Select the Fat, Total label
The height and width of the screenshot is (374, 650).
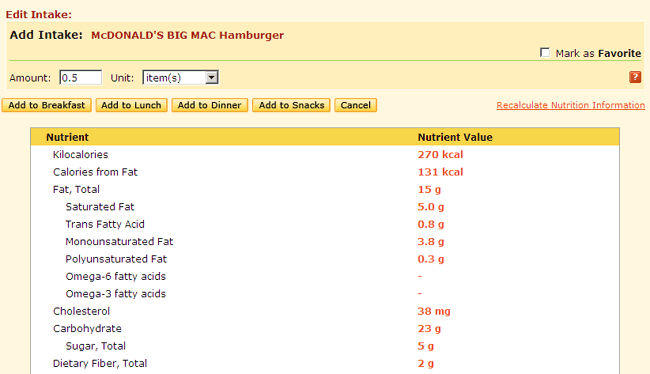(x=76, y=189)
